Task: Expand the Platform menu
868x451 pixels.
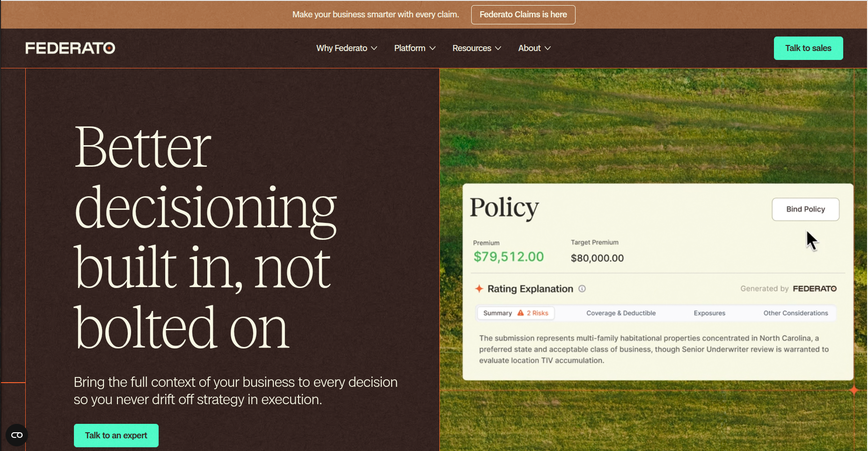Action: (x=415, y=48)
